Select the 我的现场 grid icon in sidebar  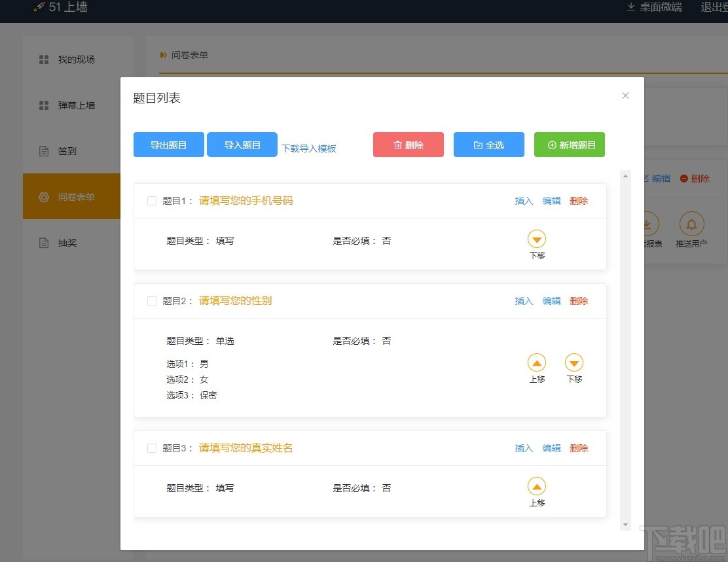[x=43, y=59]
